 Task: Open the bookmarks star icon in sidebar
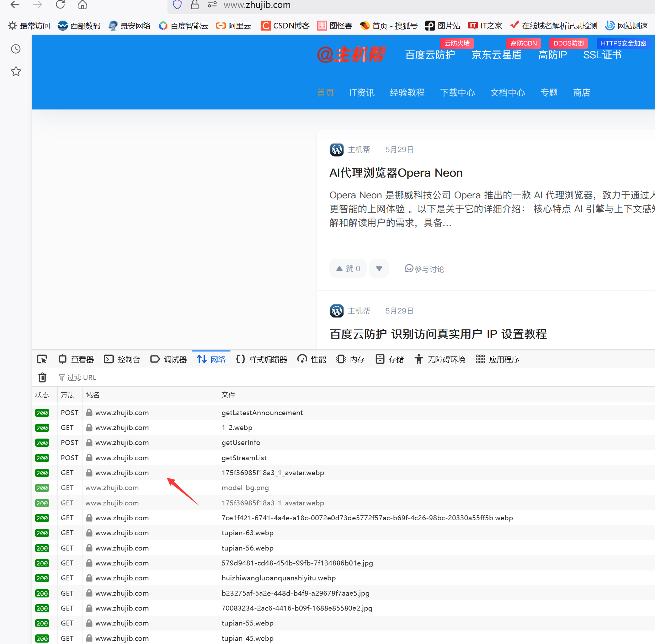16,71
